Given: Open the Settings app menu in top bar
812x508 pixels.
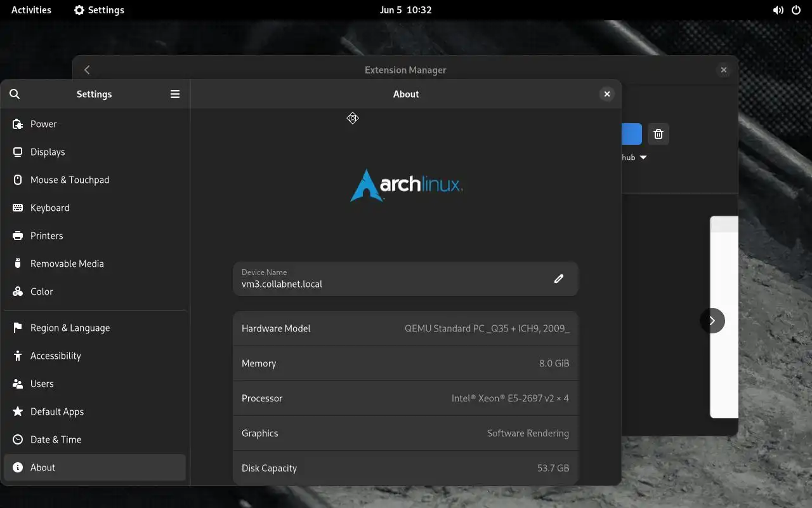Looking at the screenshot, I should click(x=99, y=10).
